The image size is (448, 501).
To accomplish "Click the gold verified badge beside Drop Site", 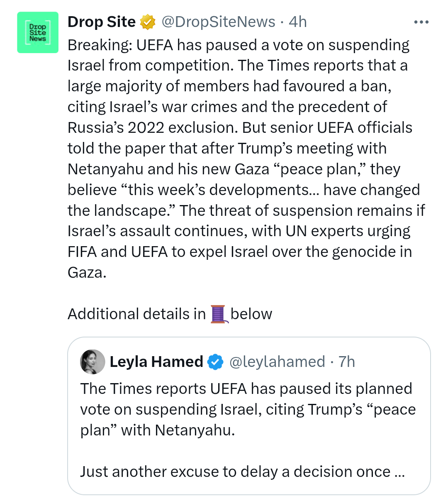I will [x=147, y=22].
